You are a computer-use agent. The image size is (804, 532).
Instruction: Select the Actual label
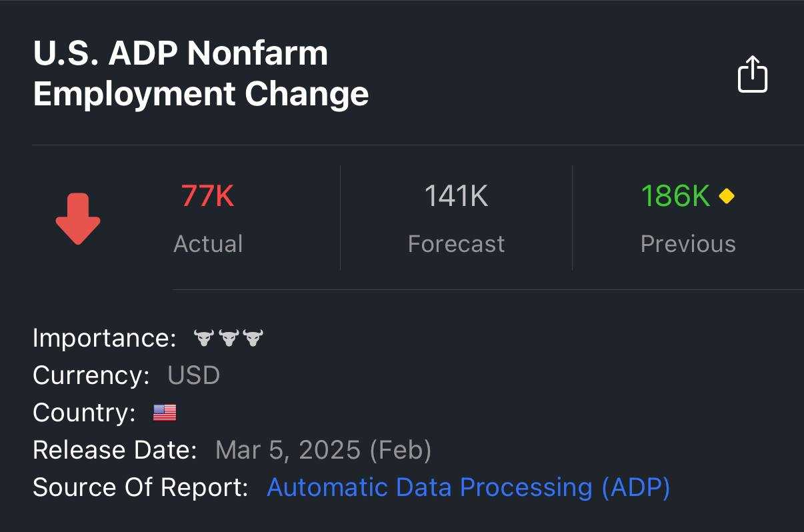[208, 244]
